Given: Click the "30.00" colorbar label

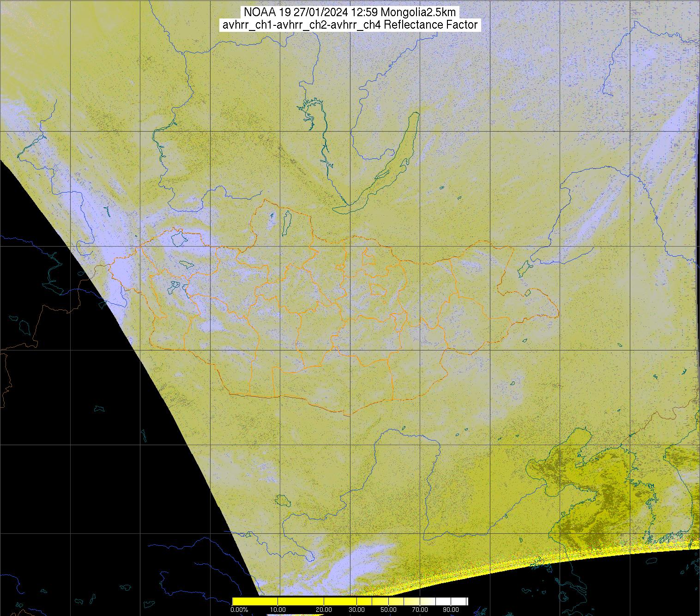Looking at the screenshot, I should pyautogui.click(x=356, y=610).
